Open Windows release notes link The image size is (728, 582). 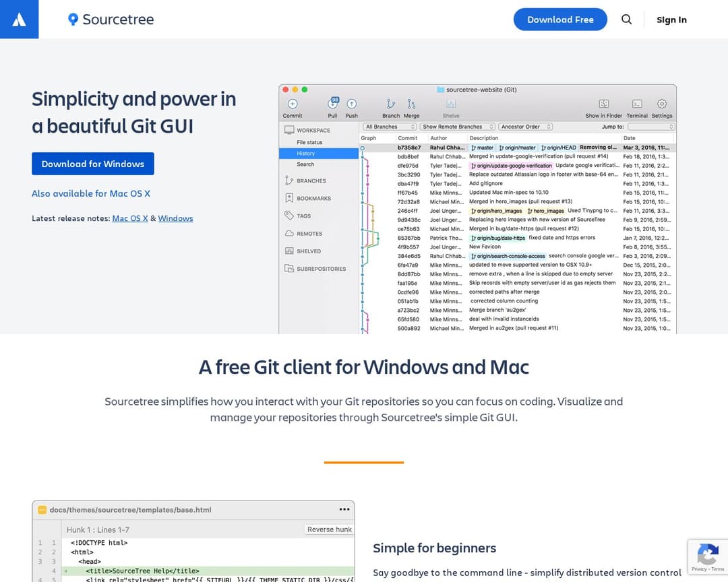click(175, 219)
